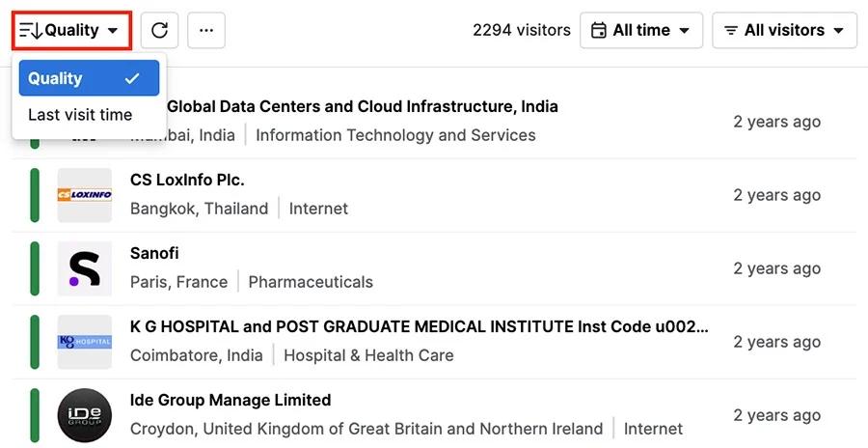
Task: Click the sort icon beside Quality
Action: 31,30
